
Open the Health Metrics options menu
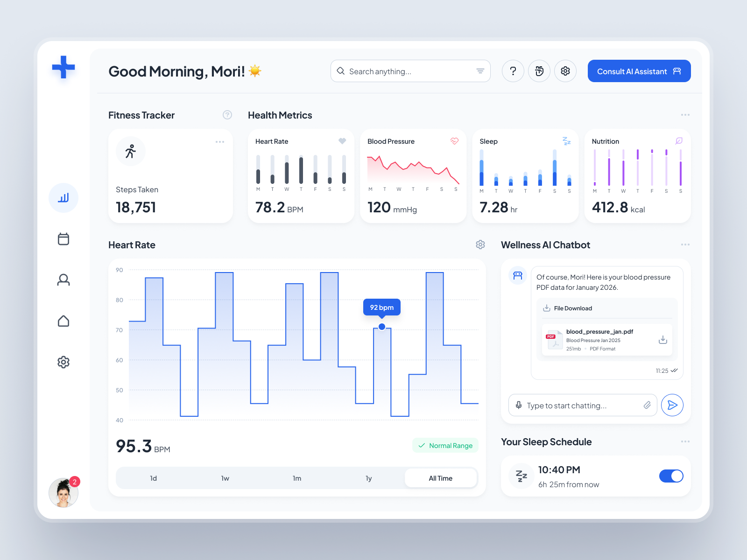[x=685, y=115]
